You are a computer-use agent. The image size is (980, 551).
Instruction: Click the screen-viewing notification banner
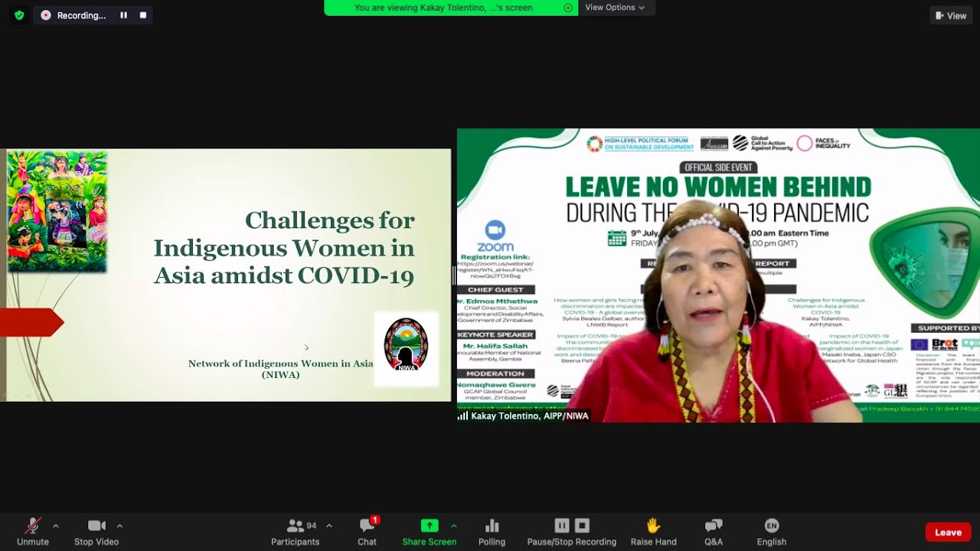click(451, 8)
